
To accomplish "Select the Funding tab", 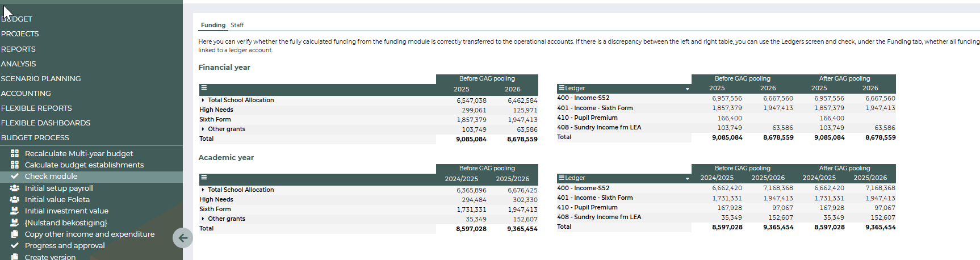I will (x=213, y=25).
